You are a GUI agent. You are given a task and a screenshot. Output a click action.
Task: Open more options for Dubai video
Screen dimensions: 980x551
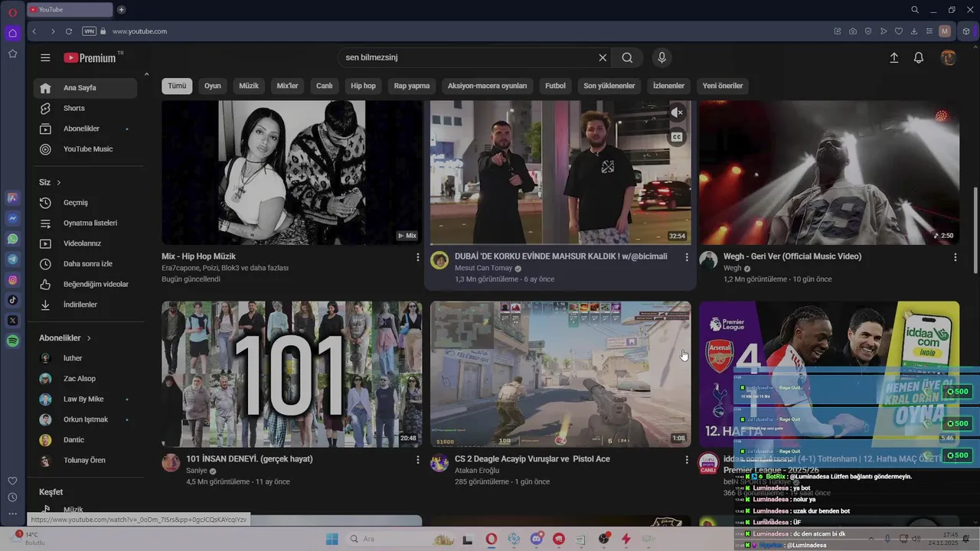click(687, 257)
